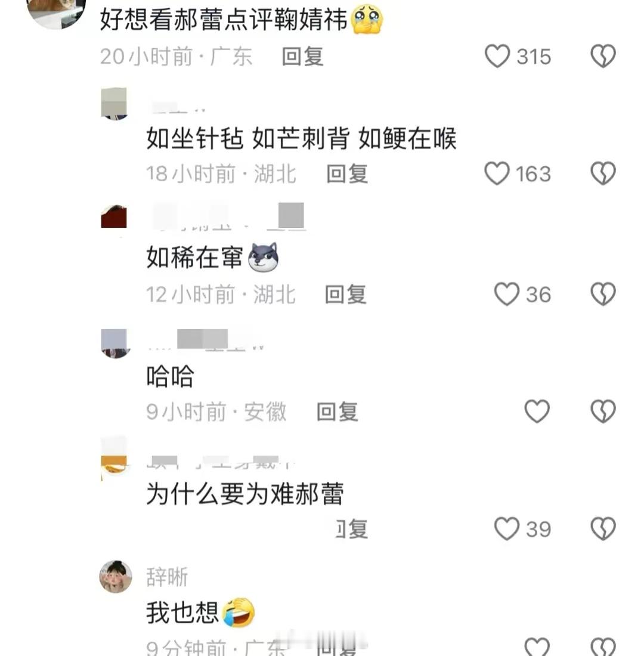
Task: Open avatar of 如稀在窜 commenter
Action: 114,218
